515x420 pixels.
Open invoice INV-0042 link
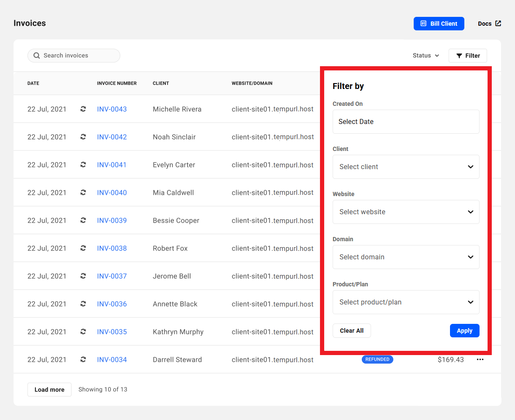pos(112,137)
